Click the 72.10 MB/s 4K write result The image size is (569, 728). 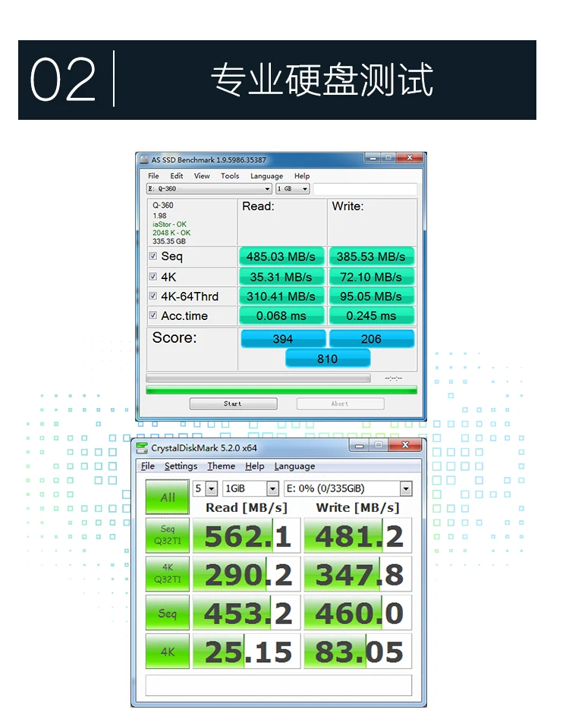371,278
